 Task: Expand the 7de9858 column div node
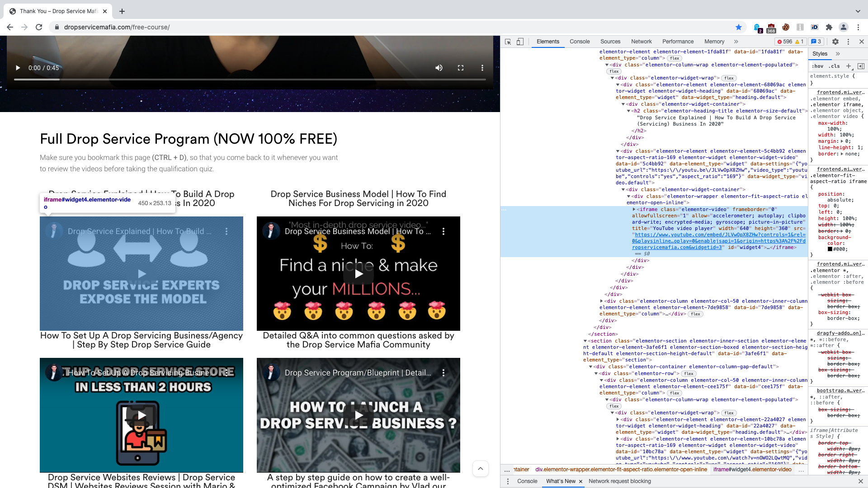(601, 301)
